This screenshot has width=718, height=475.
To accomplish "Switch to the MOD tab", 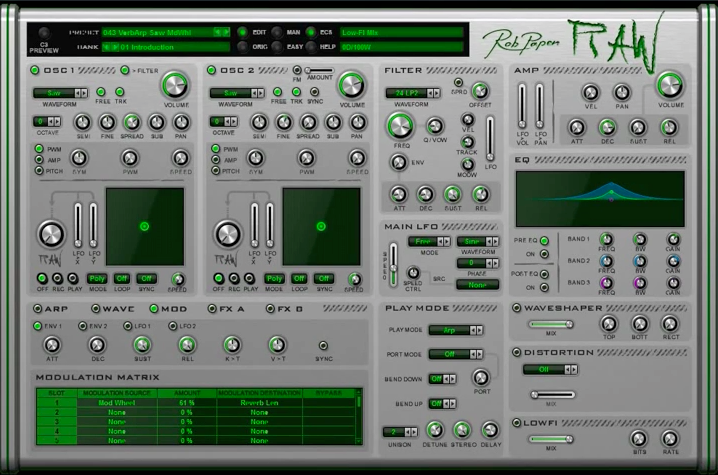I will (x=168, y=309).
